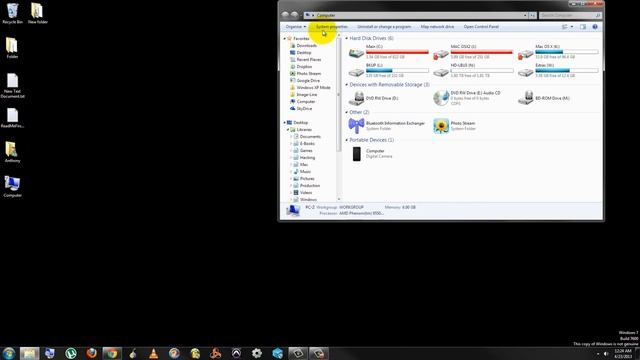This screenshot has width=640, height=360.
Task: Select the Pictures library
Action: [307, 179]
